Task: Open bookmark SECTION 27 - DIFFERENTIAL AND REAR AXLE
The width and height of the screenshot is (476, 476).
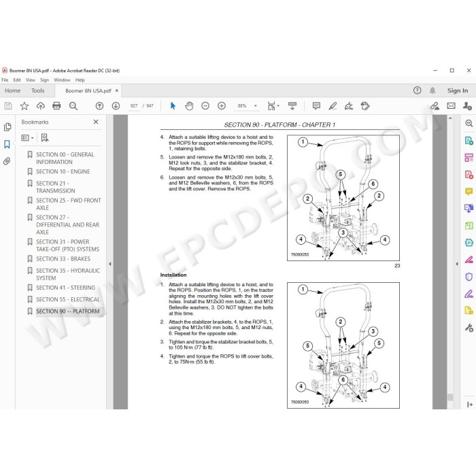Action: [x=68, y=224]
